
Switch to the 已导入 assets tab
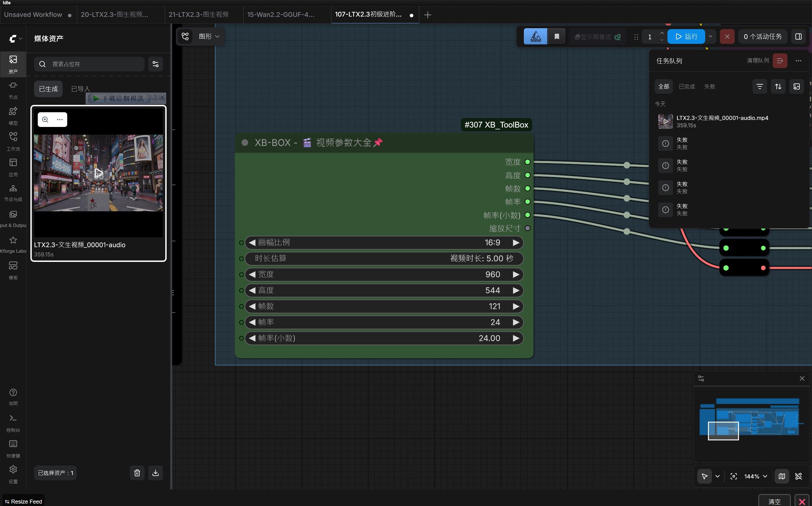click(80, 89)
